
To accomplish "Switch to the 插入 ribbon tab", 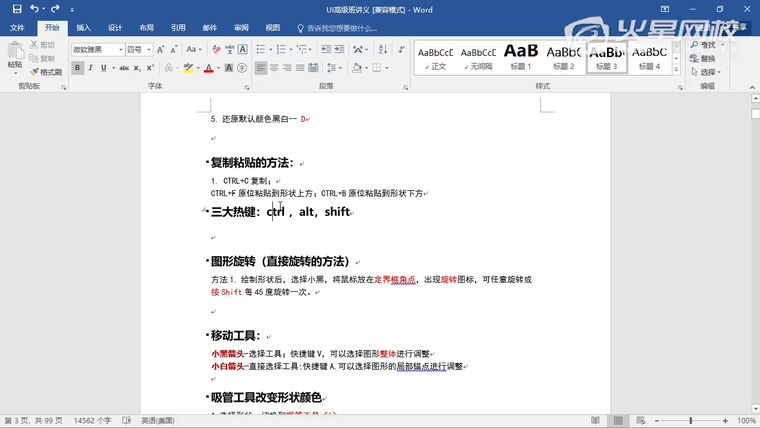I will point(84,28).
